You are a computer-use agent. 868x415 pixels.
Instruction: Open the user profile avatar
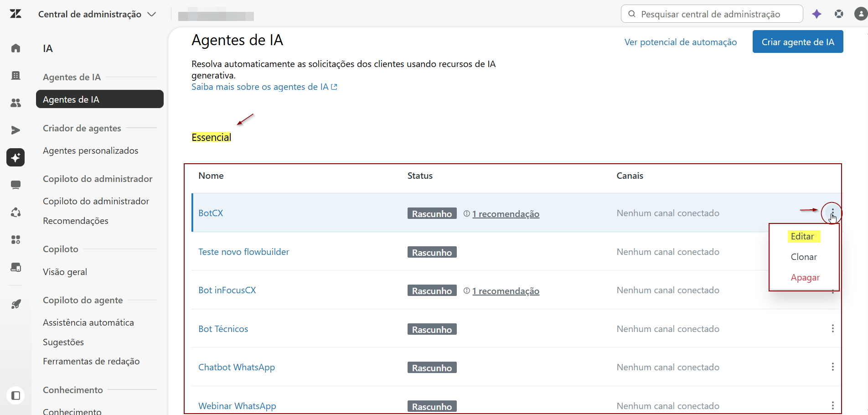tap(861, 14)
